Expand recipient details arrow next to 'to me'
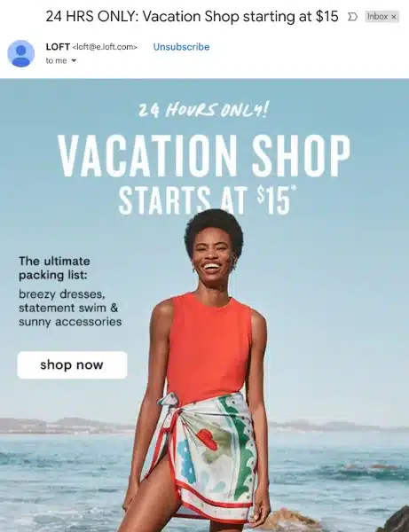 [74, 60]
